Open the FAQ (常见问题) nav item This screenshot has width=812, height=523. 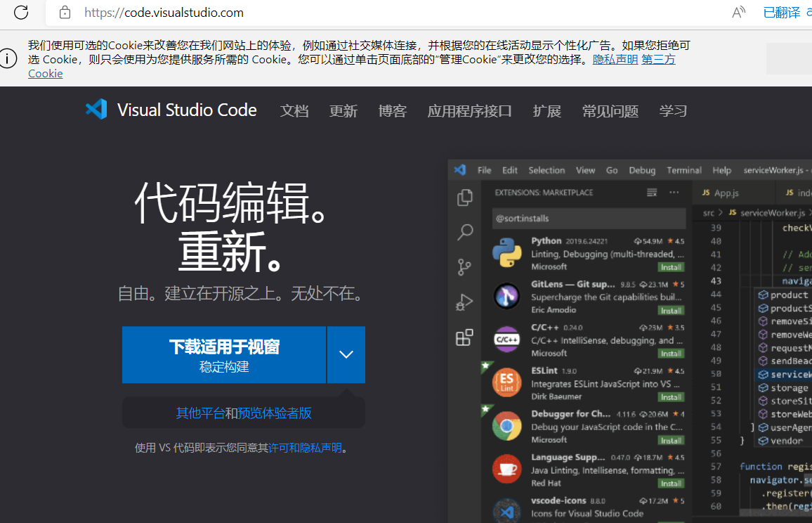(610, 111)
